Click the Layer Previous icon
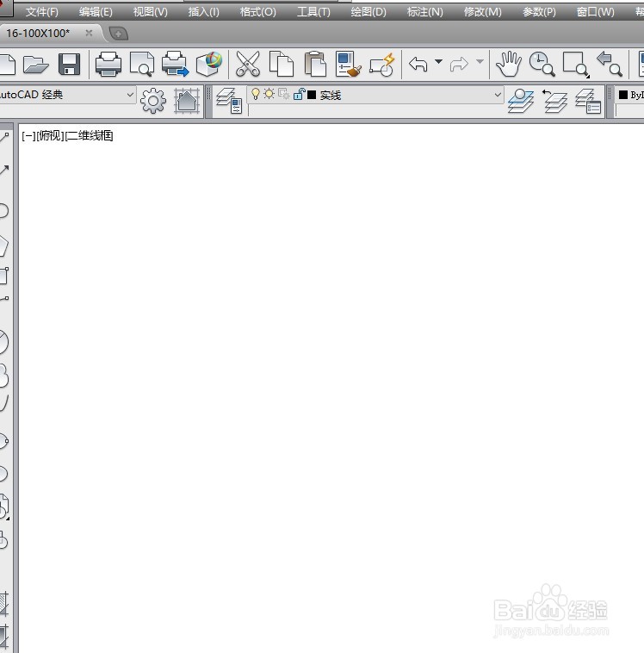 click(x=554, y=101)
